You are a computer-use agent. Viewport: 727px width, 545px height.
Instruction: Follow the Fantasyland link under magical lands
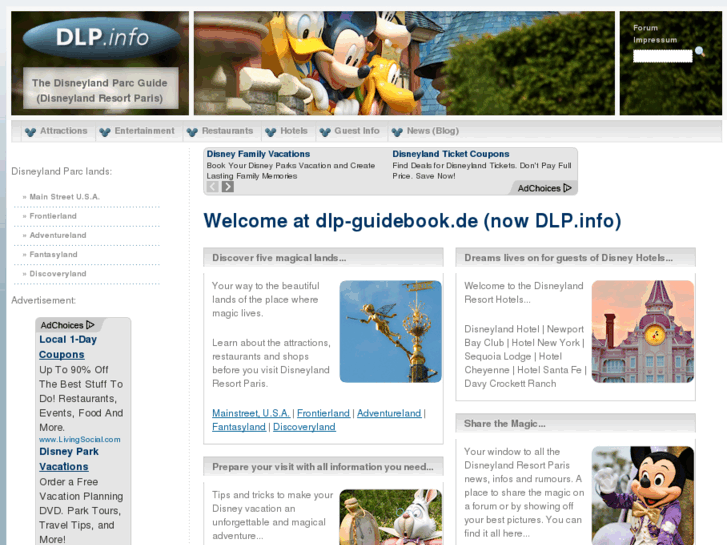click(x=239, y=427)
